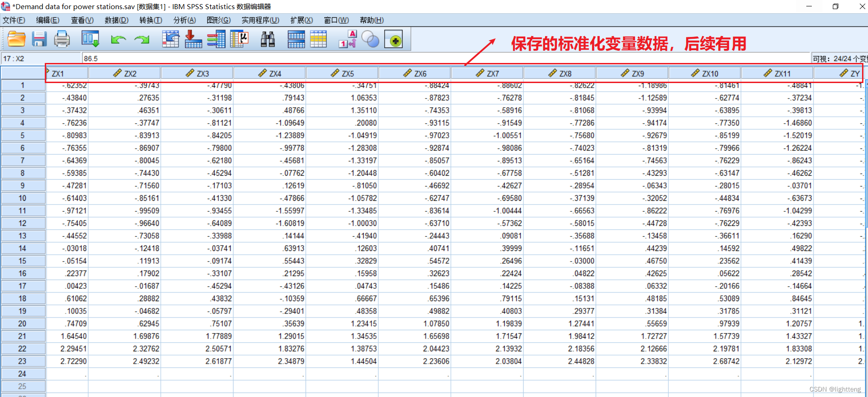Select row header 23
This screenshot has width=868, height=397.
pyautogui.click(x=23, y=361)
